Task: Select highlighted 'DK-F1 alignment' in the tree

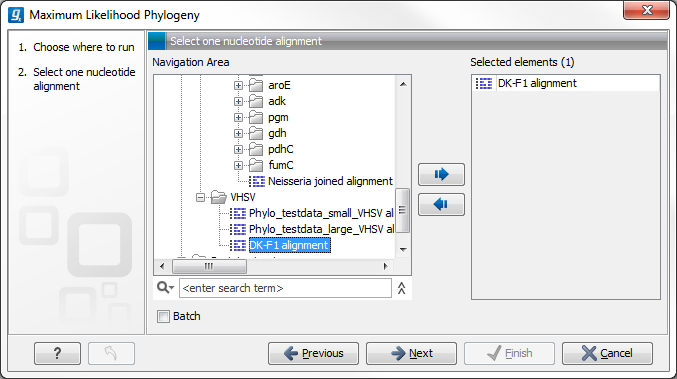Action: point(289,245)
